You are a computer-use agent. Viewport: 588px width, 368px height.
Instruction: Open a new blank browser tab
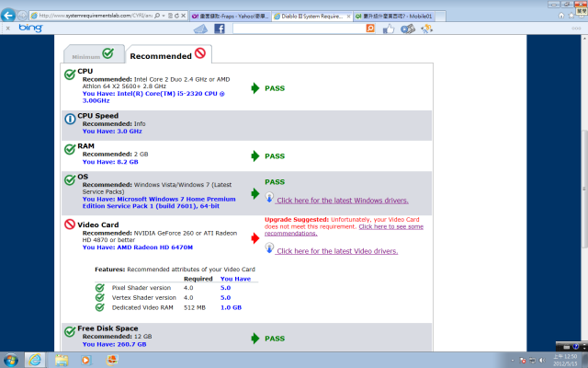(440, 17)
